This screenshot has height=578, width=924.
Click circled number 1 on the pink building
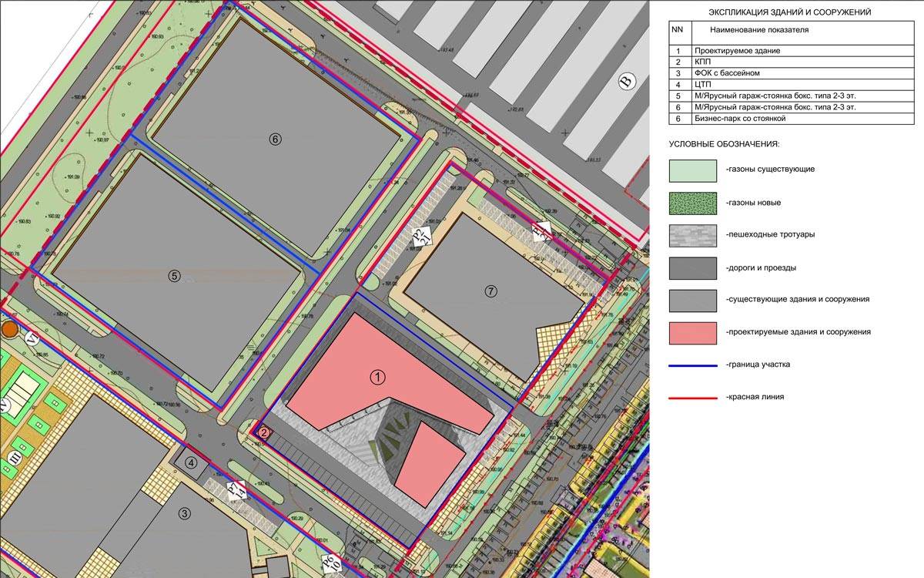tap(377, 377)
